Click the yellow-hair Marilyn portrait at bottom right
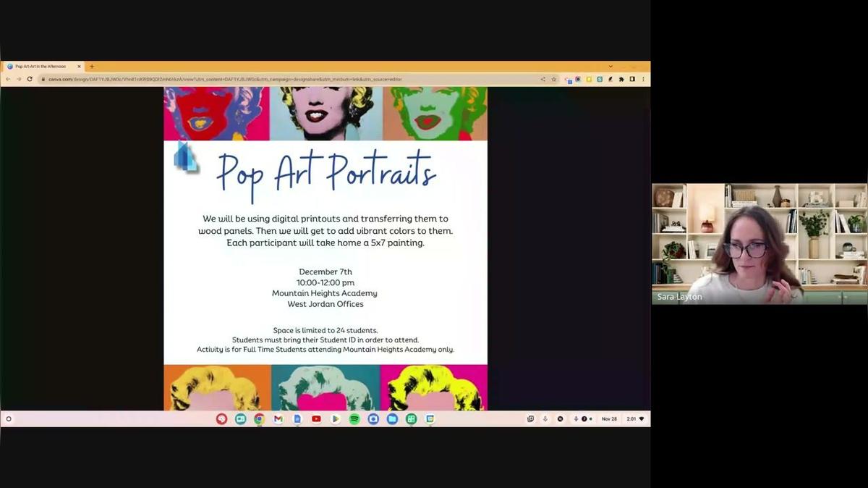868x488 pixels. [433, 387]
